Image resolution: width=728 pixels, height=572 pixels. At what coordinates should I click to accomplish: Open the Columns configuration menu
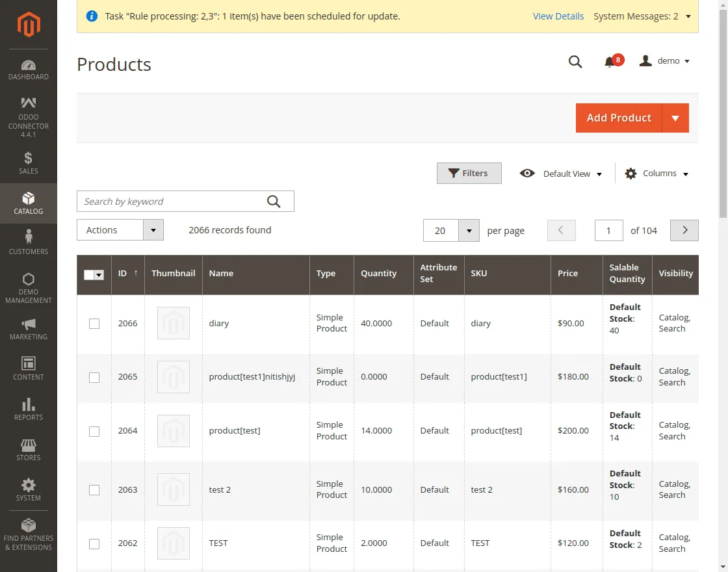656,174
